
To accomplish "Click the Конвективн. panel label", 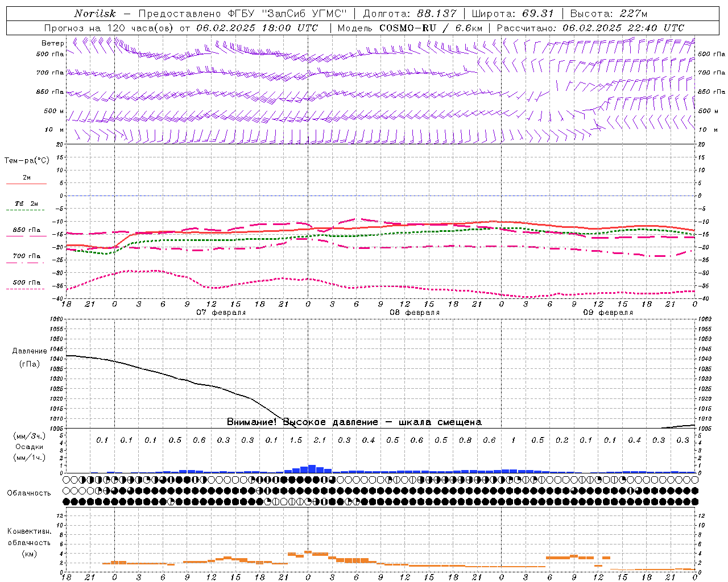I will 29,531.
